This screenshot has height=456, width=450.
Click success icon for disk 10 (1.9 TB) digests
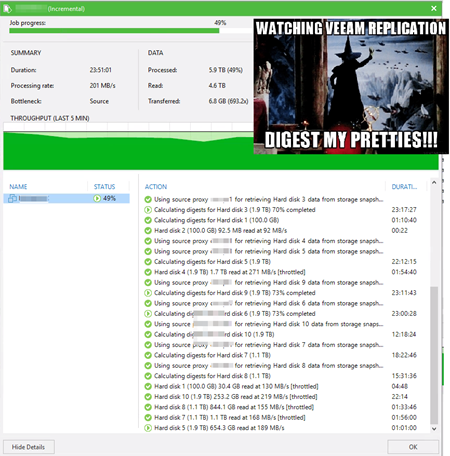148,334
